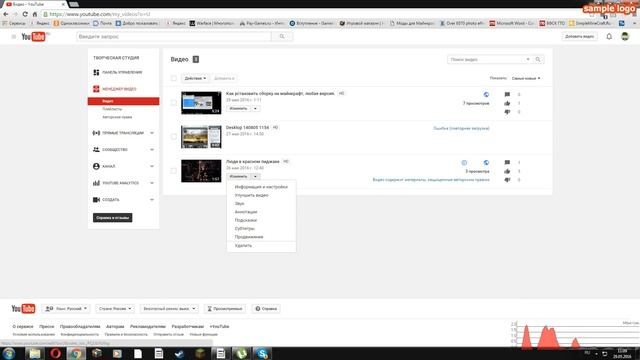
Task: Open the sort order Самые новые dropdown
Action: (526, 78)
